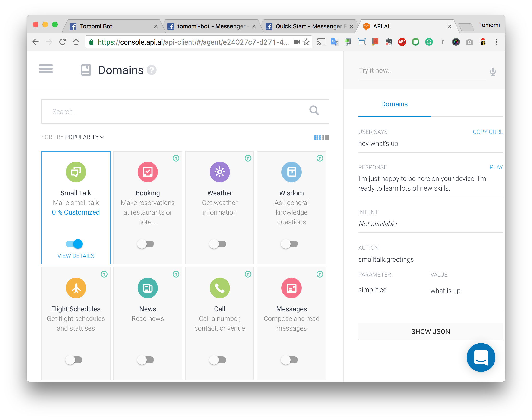532x420 pixels.
Task: Click the microphone icon in Try it now
Action: coord(493,71)
